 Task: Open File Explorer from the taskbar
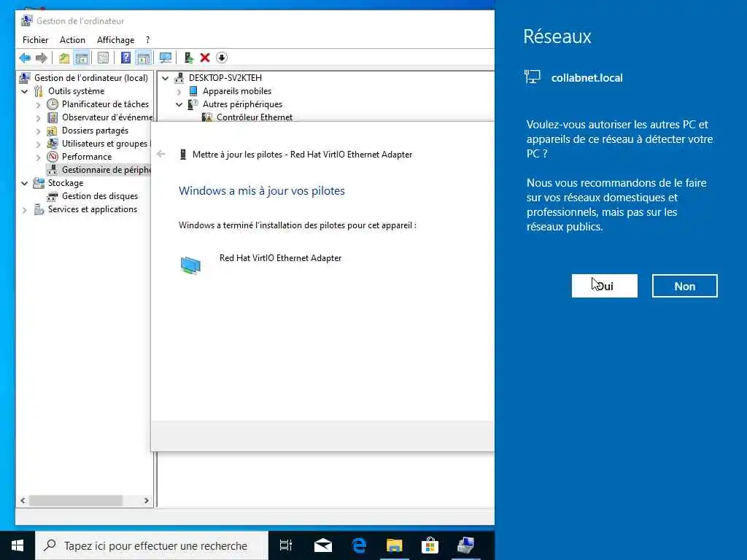click(395, 545)
